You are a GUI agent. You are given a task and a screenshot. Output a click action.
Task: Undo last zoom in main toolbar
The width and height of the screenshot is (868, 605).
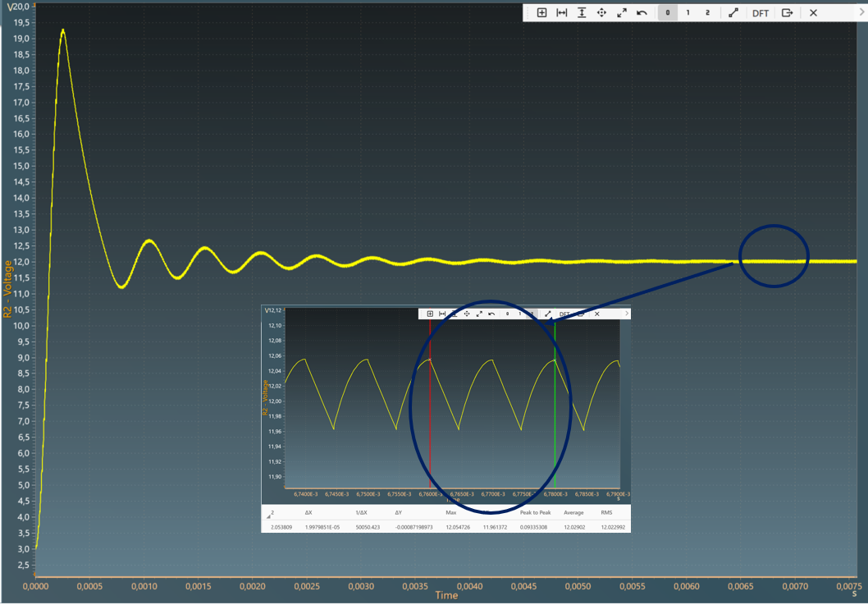pyautogui.click(x=642, y=13)
